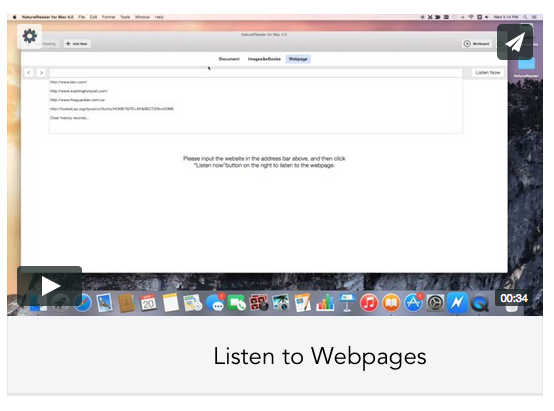
Task: Click the website address bar field
Action: [256, 73]
